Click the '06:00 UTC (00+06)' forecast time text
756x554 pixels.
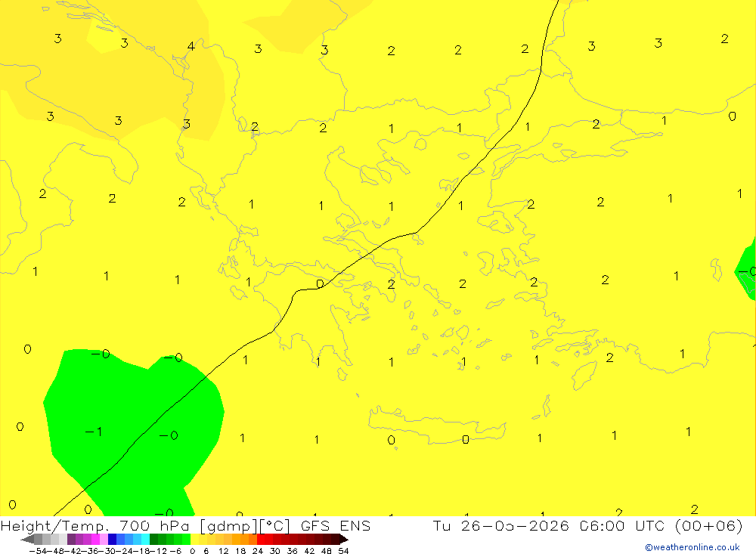(661, 525)
